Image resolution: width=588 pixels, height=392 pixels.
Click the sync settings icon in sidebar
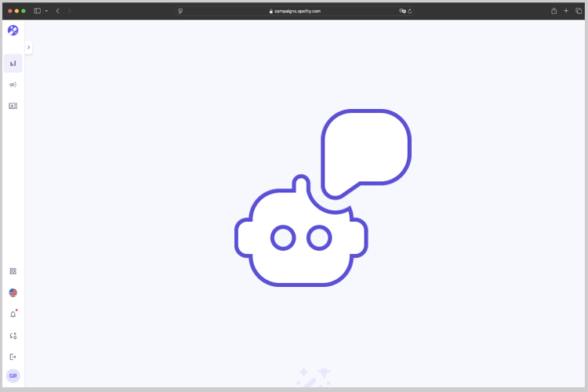pyautogui.click(x=13, y=336)
